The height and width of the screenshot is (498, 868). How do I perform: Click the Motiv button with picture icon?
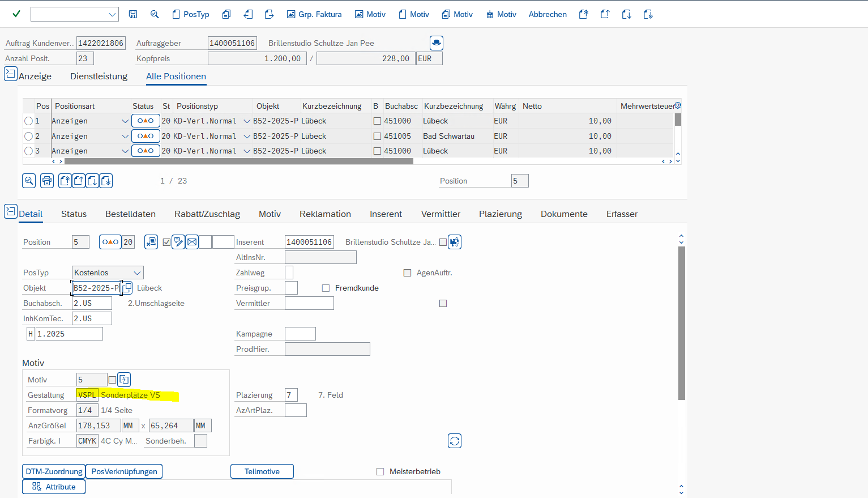coord(370,14)
